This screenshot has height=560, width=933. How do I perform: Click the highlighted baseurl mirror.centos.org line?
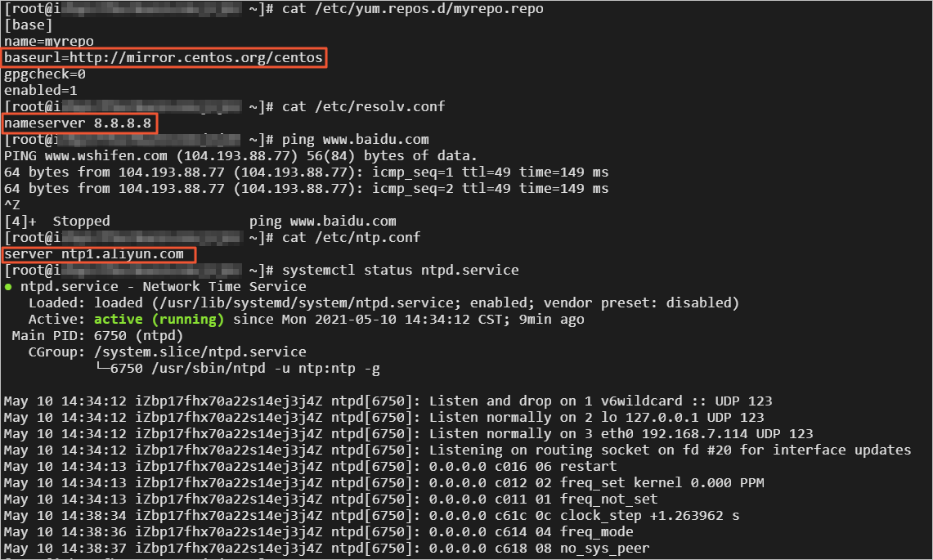(x=164, y=58)
